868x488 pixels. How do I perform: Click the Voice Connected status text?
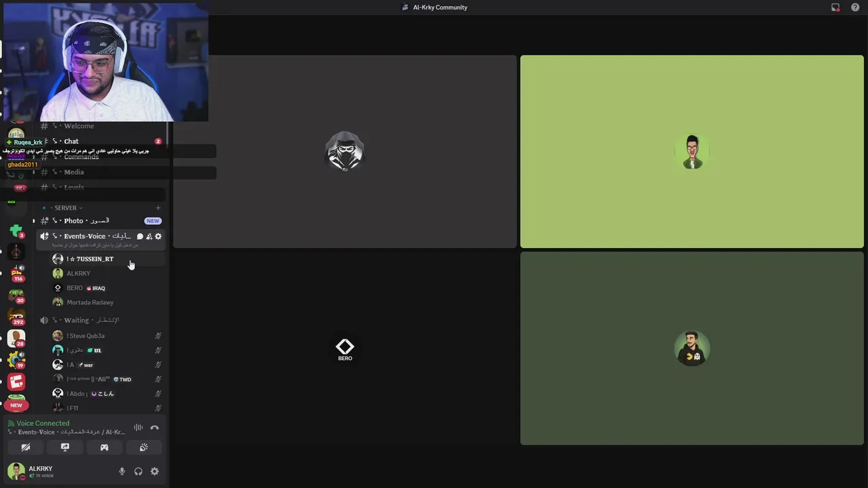click(43, 424)
